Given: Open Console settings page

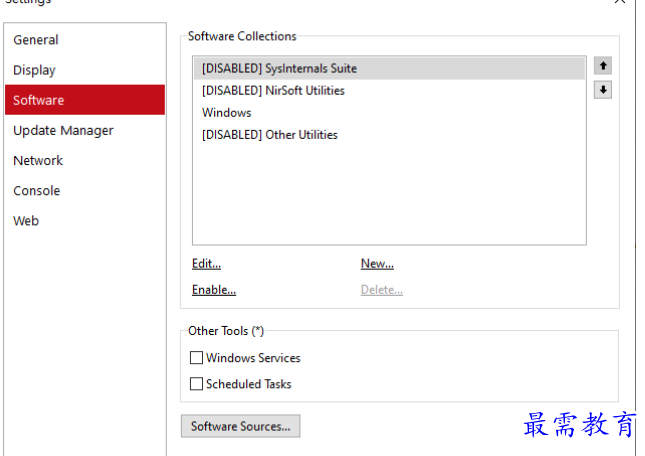Looking at the screenshot, I should (x=37, y=190).
